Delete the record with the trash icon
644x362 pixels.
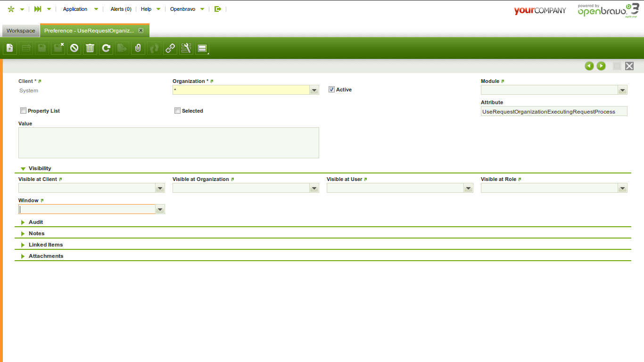[x=90, y=48]
